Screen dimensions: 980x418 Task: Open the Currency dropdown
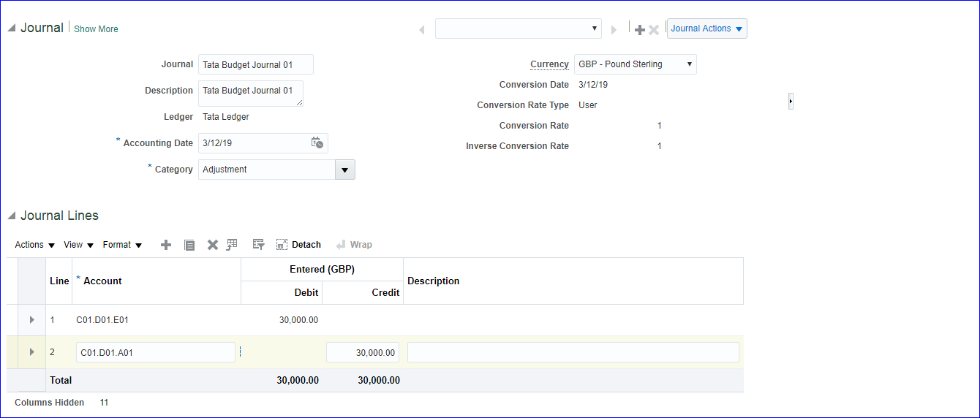(635, 64)
